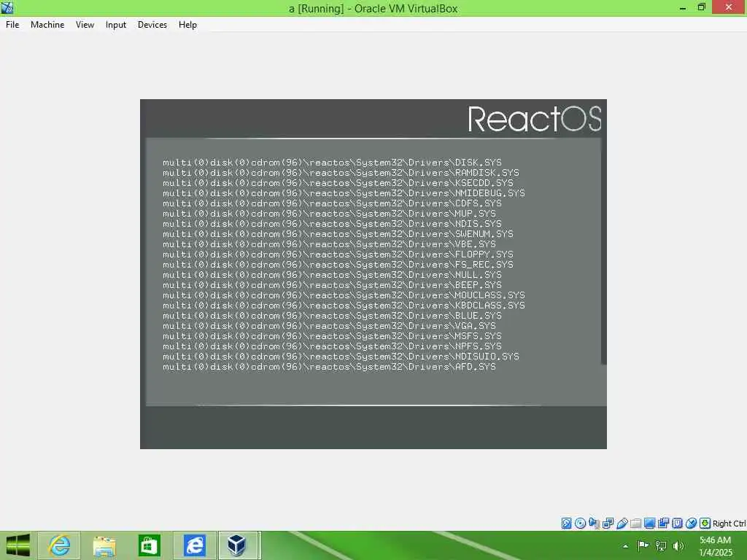Launch Internet Explorer from the taskbar
The width and height of the screenshot is (747, 560).
pos(60,545)
